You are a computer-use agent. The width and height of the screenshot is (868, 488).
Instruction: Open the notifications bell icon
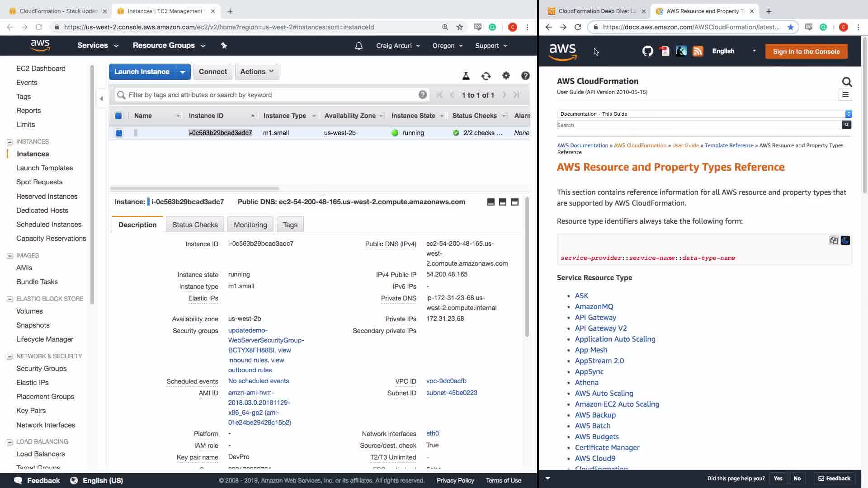click(359, 46)
